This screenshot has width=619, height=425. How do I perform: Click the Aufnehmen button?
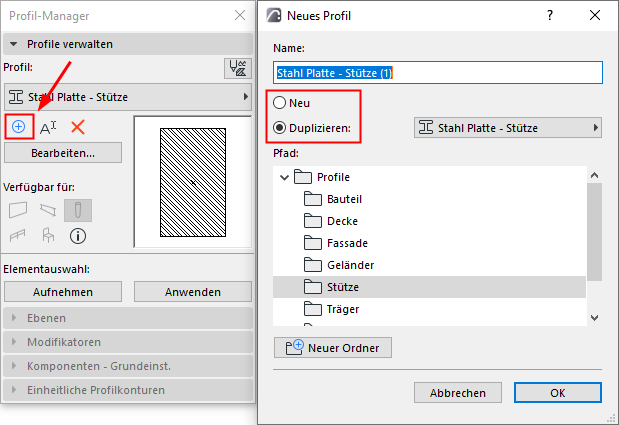point(63,292)
